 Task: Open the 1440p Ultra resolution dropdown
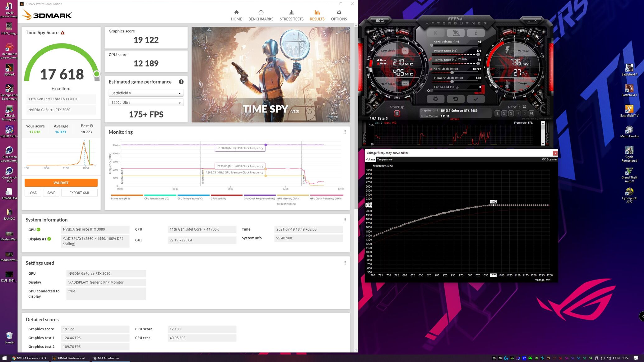[x=146, y=103]
